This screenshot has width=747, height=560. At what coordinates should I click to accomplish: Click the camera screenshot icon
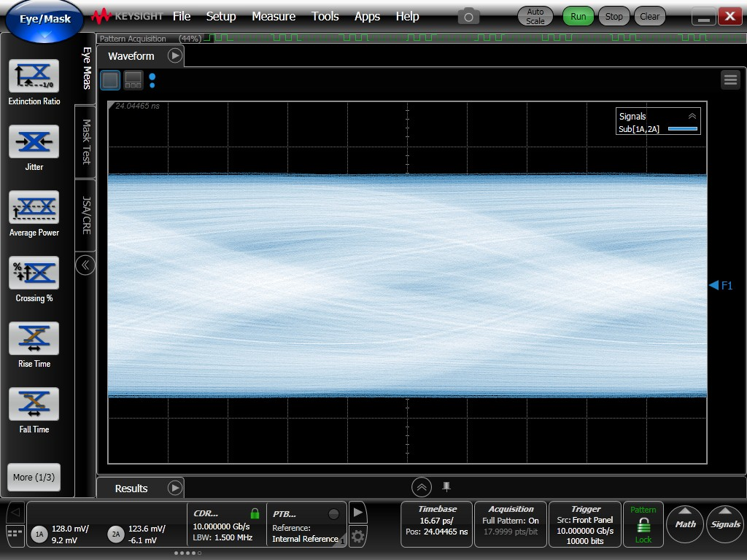tap(468, 16)
